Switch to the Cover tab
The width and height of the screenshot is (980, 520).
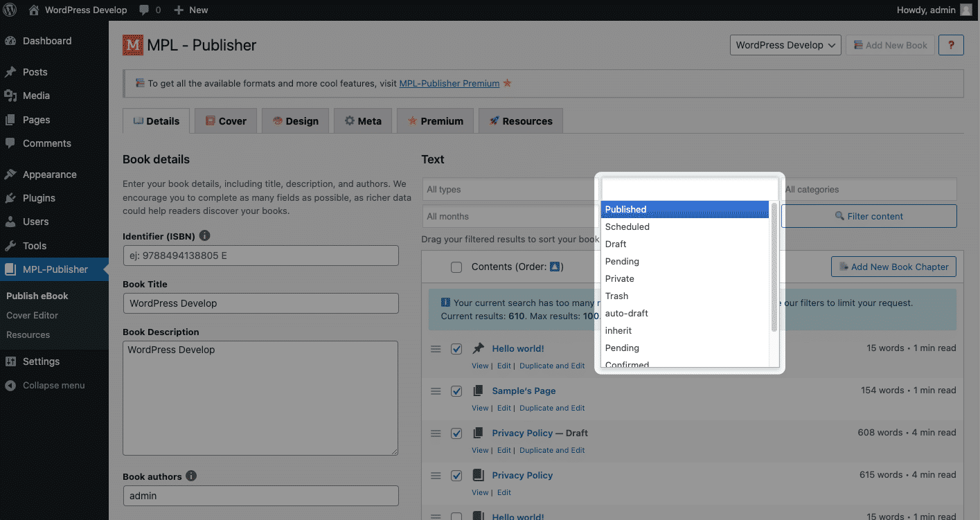(x=226, y=120)
